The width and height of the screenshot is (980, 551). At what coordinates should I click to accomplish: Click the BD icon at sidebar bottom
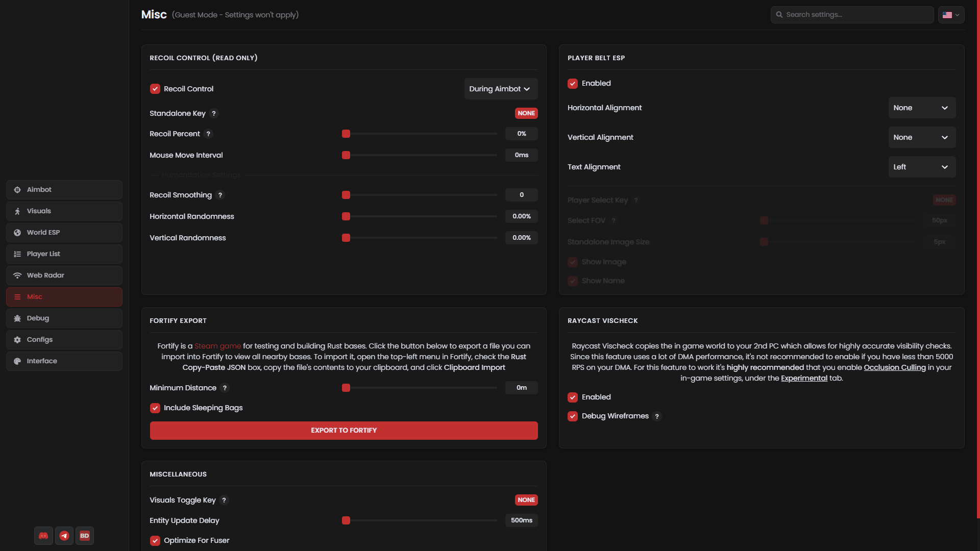tap(85, 536)
